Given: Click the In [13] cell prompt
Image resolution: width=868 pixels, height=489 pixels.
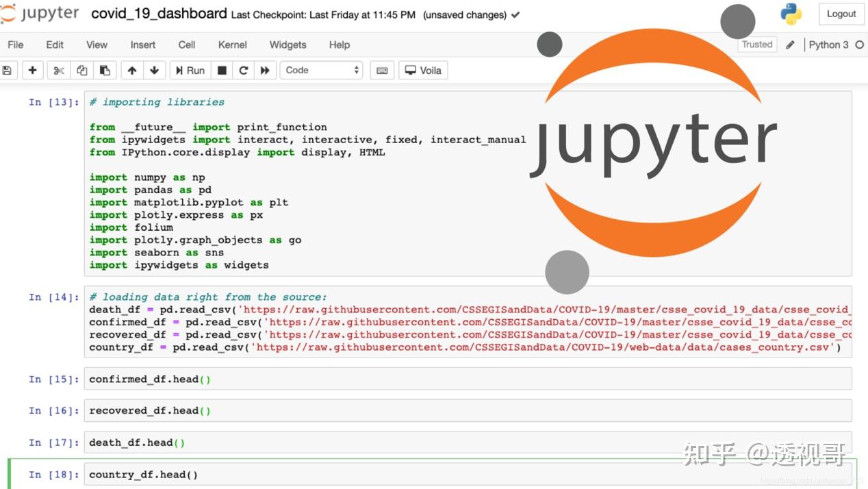Looking at the screenshot, I should coord(54,102).
